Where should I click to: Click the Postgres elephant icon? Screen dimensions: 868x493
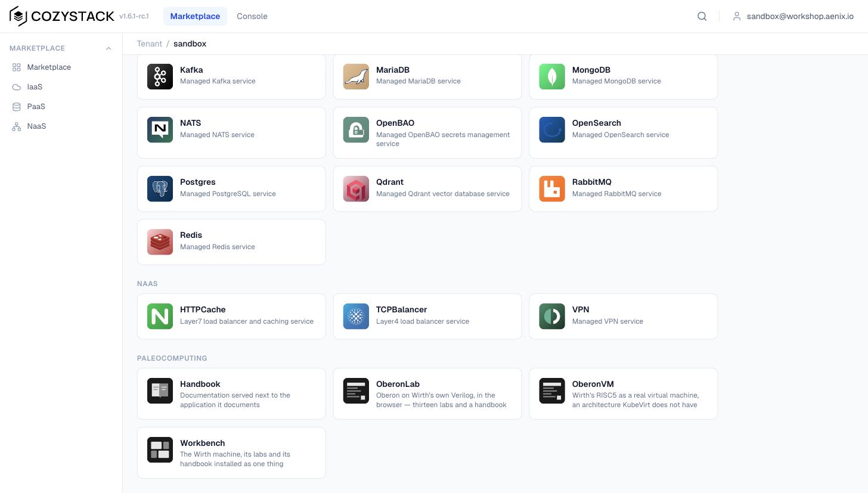pos(160,189)
